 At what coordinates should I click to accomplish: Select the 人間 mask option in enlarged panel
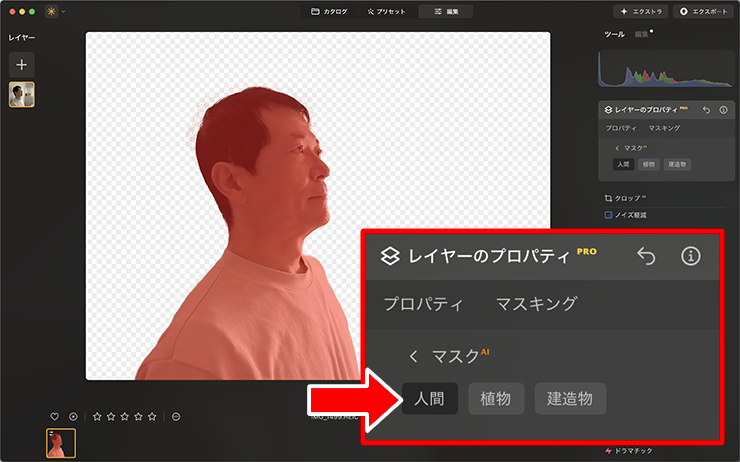[429, 399]
